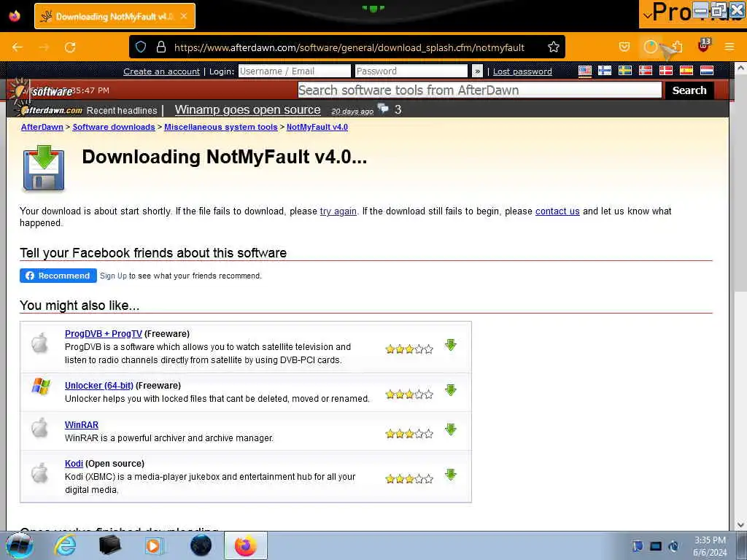Click the Search software tools input
747x560 pixels.
480,90
